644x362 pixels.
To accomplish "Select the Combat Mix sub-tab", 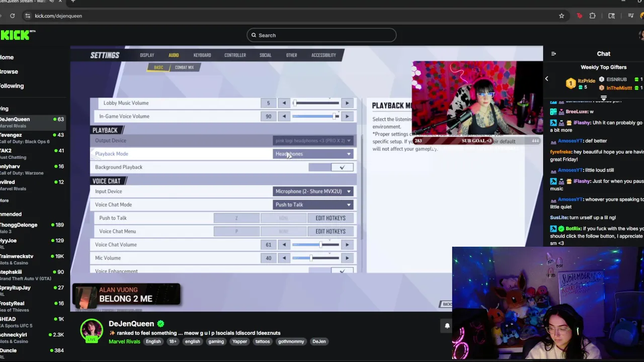I will coord(184,67).
